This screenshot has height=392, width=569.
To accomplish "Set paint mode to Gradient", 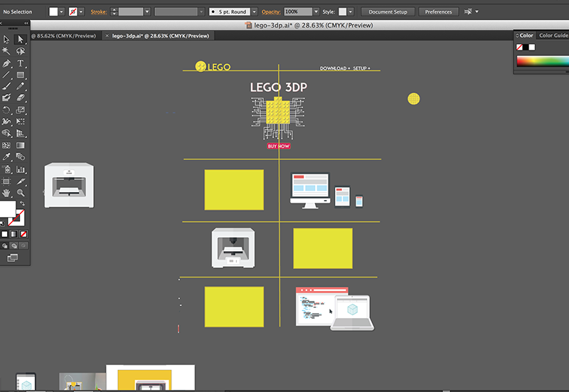I will click(x=14, y=234).
